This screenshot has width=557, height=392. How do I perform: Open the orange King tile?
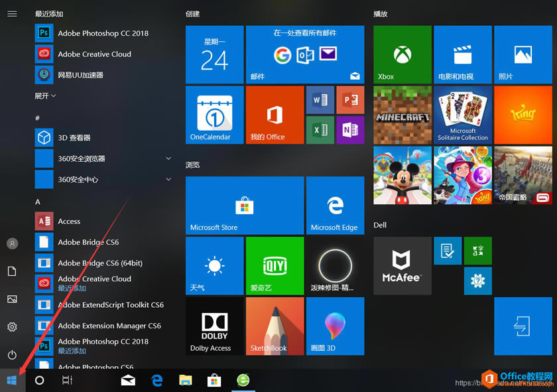(523, 115)
